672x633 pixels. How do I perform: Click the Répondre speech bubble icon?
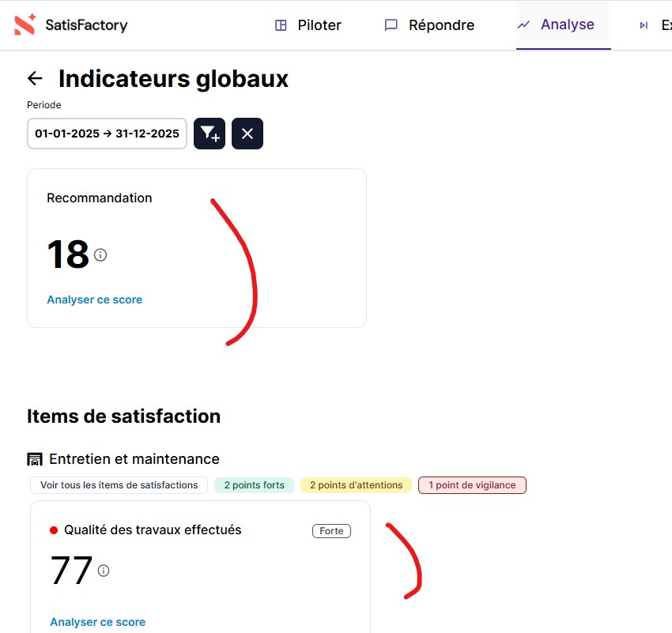point(391,25)
